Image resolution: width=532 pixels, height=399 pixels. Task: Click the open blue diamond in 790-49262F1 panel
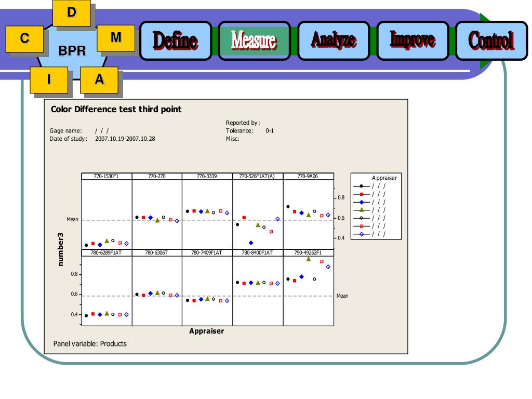point(328,267)
